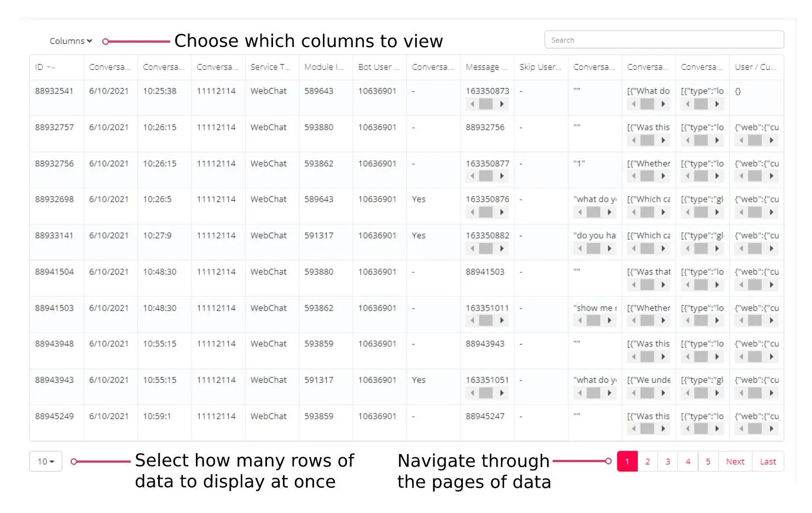812x513 pixels.
Task: Click left scroll arrow under "do you ha cell
Action: (x=580, y=248)
